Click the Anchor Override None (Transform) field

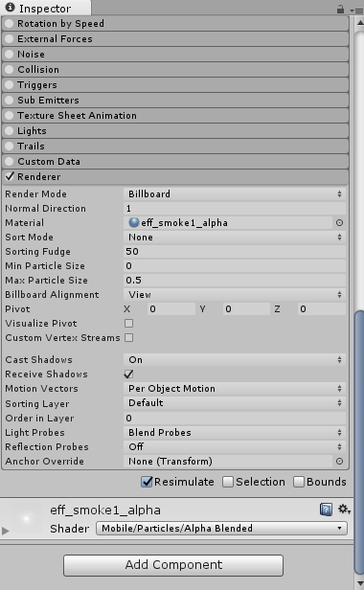(228, 462)
